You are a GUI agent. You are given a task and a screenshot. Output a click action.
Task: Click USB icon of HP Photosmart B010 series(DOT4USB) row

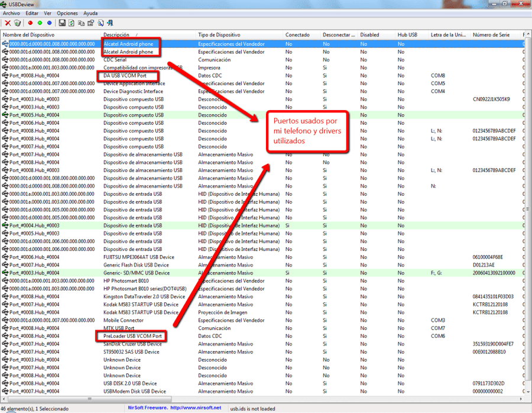tap(5, 289)
